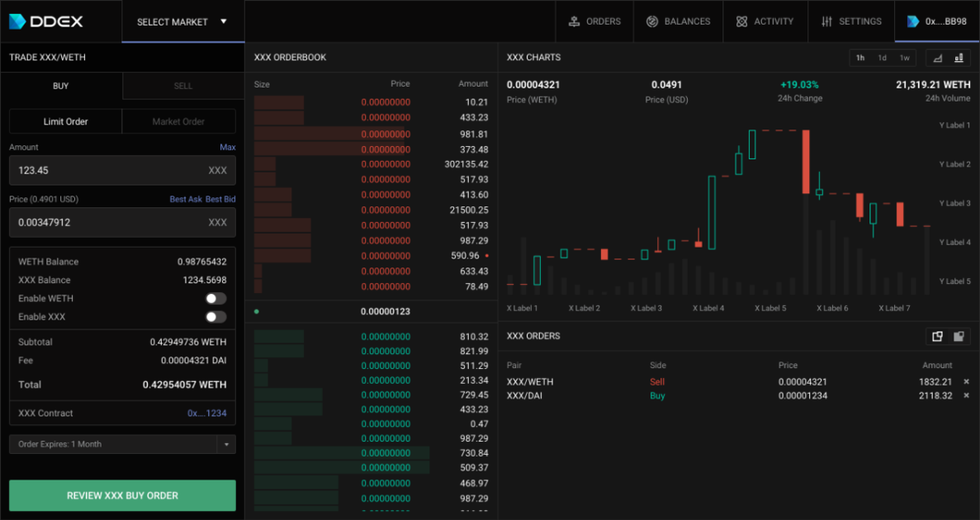
Task: Select the bid row with amount 0.47
Action: pyautogui.click(x=372, y=423)
